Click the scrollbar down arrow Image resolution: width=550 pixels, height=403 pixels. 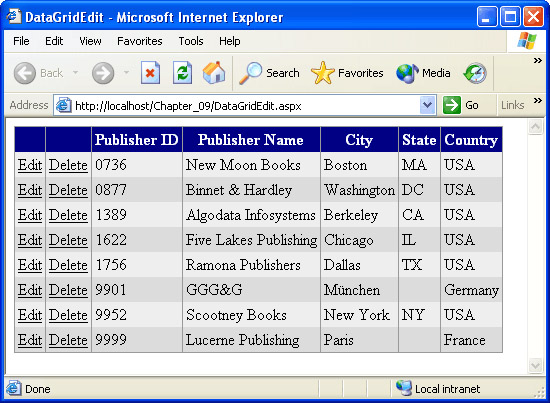[x=535, y=366]
